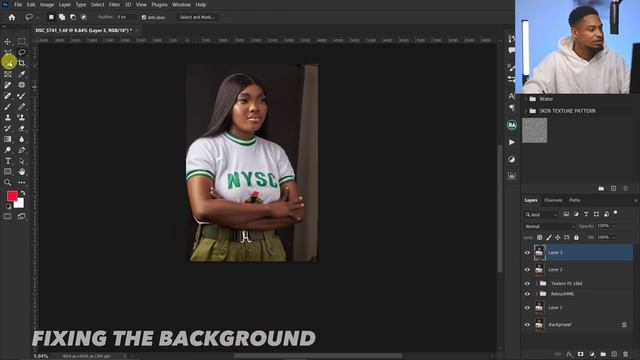Open the Opacity value dropdown arrow
This screenshot has width=640, height=360.
click(x=614, y=226)
